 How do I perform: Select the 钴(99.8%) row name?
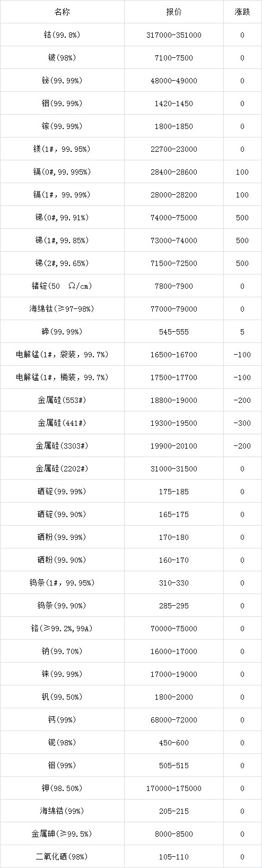click(x=62, y=35)
